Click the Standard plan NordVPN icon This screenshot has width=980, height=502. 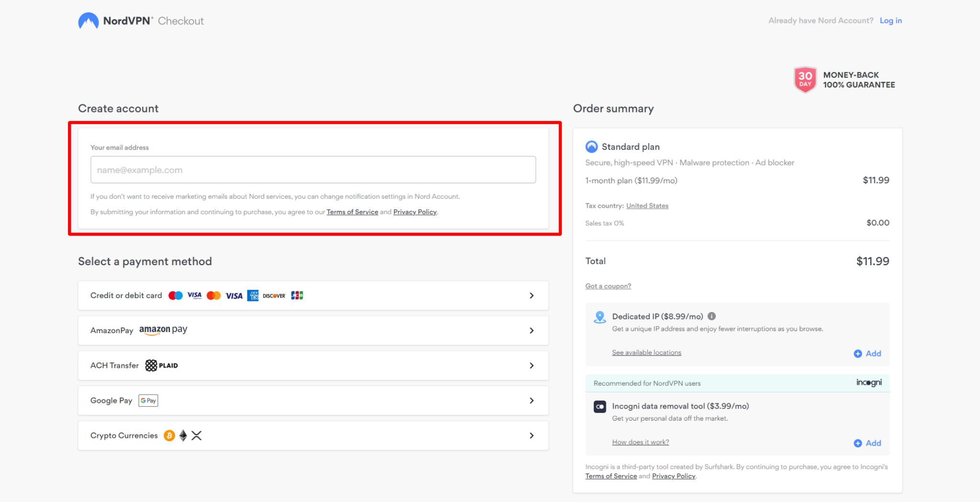click(591, 146)
